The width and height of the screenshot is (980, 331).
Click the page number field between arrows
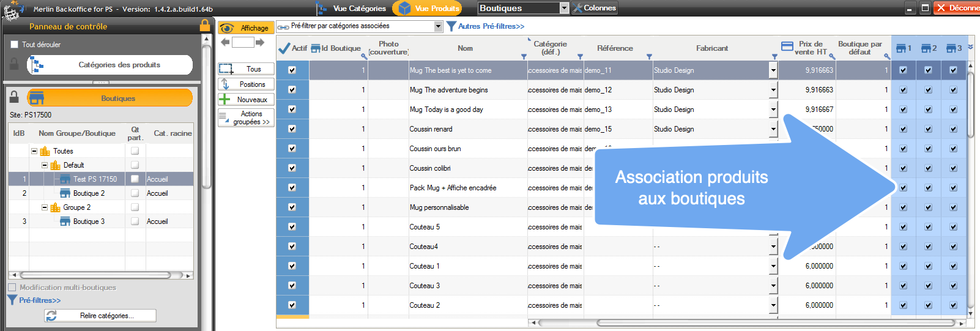(243, 42)
